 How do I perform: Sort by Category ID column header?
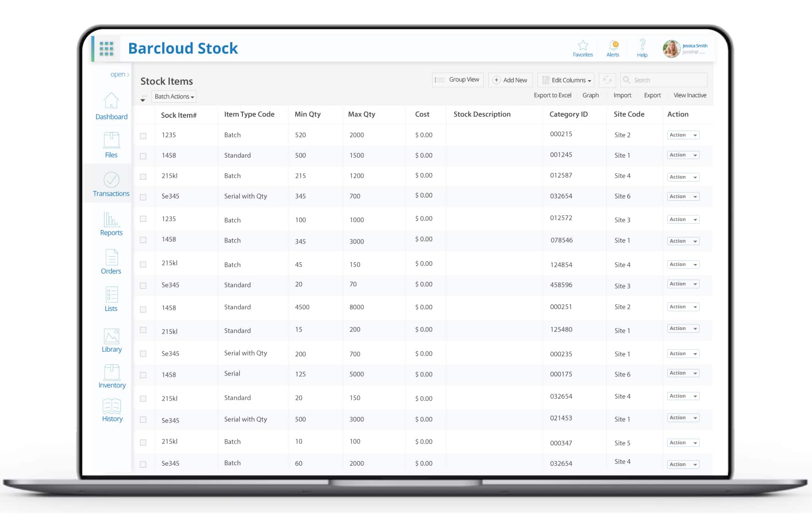pyautogui.click(x=569, y=114)
